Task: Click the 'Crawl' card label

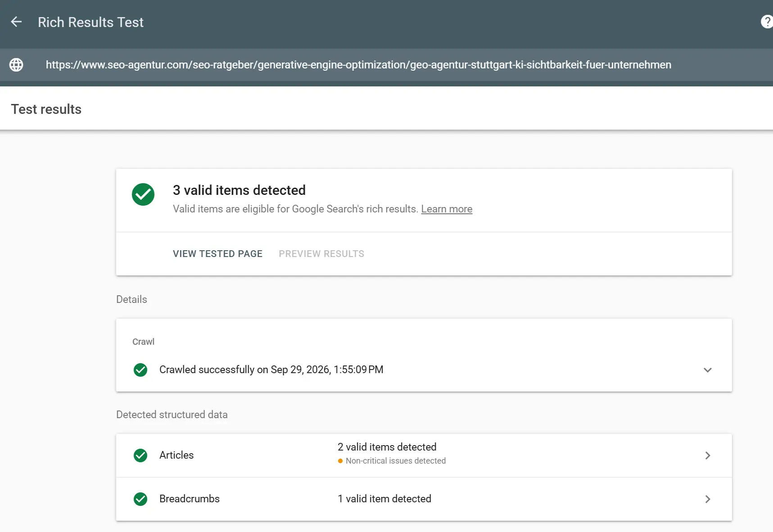Action: (143, 342)
